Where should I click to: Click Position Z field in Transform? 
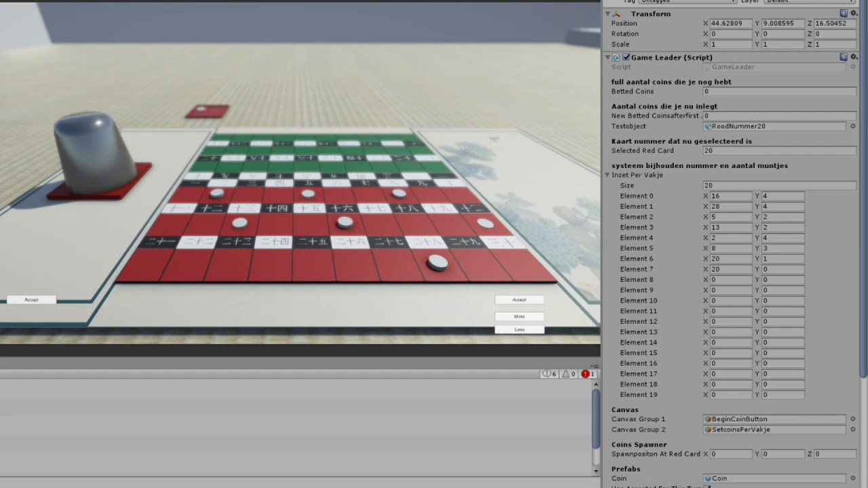point(835,23)
